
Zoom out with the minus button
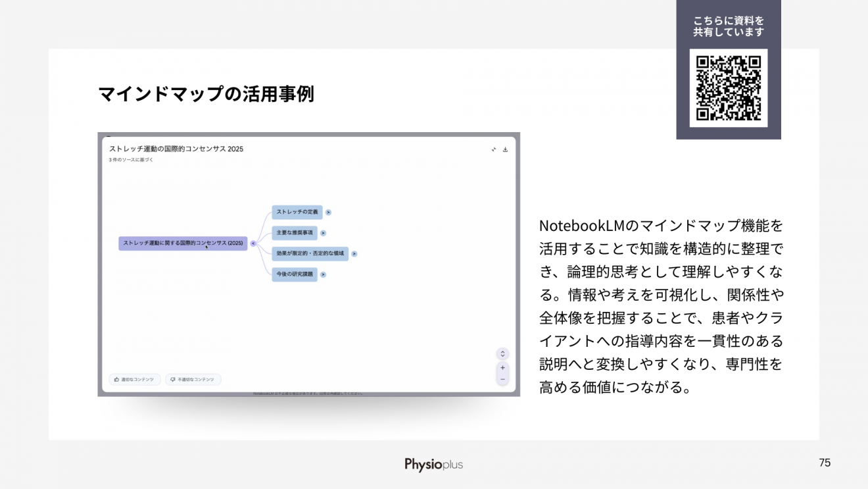click(x=502, y=379)
